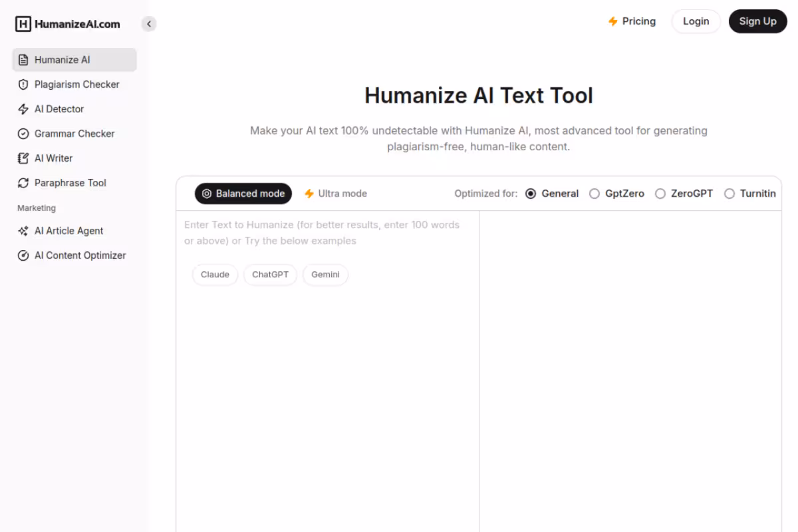Select the General optimization radio button
The width and height of the screenshot is (798, 532).
pyautogui.click(x=531, y=194)
